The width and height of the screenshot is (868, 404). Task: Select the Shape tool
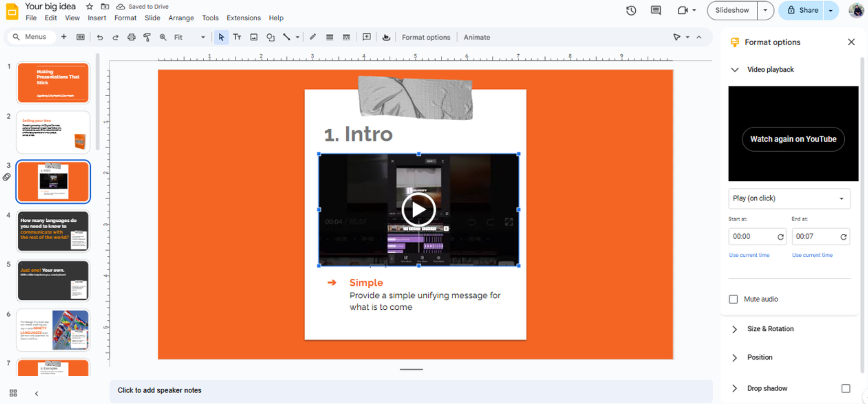[270, 37]
